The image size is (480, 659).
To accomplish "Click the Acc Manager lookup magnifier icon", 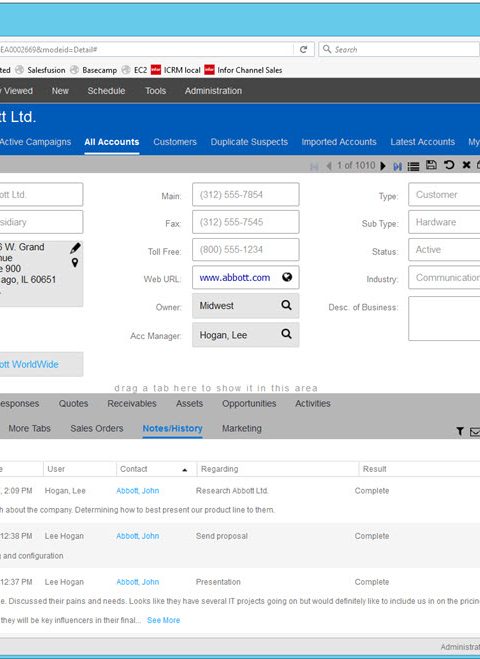I will coord(286,334).
